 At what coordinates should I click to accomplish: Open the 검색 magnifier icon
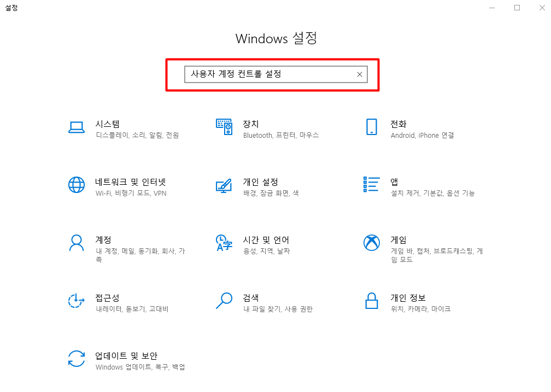pos(224,301)
